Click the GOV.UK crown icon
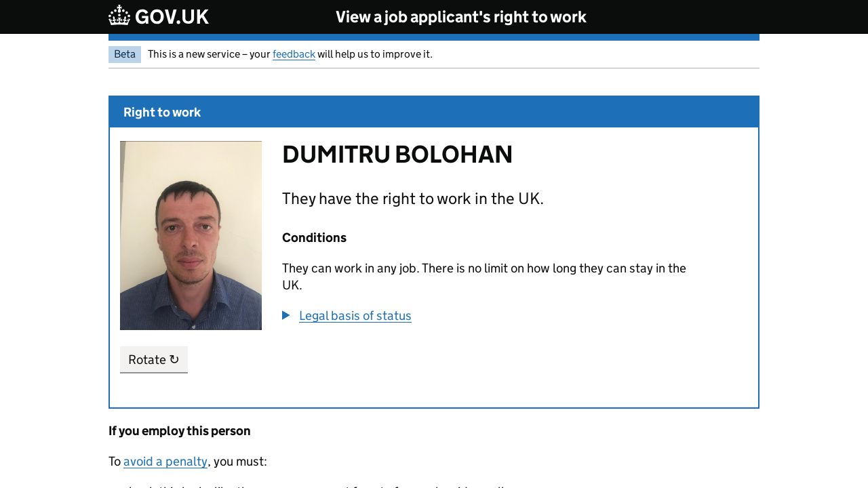The image size is (868, 488). click(x=119, y=16)
